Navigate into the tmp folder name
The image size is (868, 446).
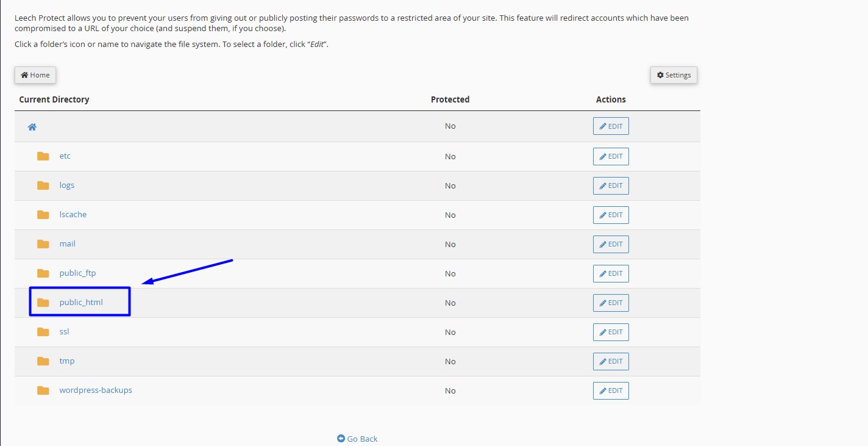tap(67, 361)
